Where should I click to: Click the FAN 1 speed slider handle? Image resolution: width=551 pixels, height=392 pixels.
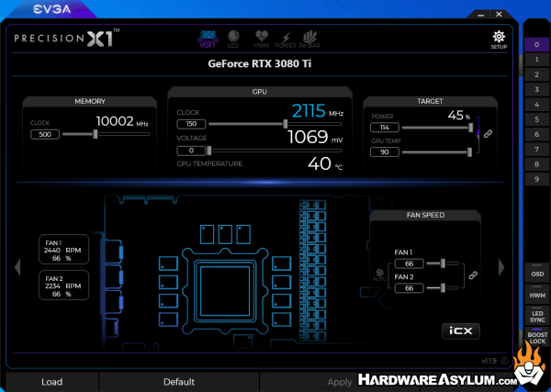[444, 263]
